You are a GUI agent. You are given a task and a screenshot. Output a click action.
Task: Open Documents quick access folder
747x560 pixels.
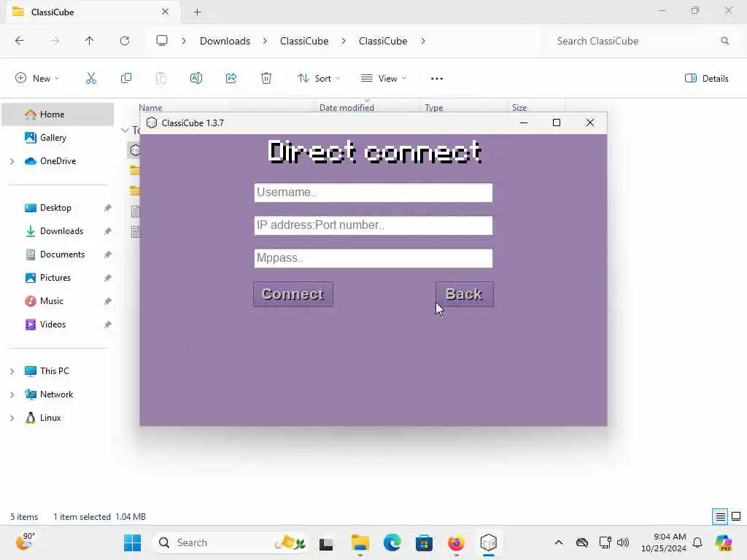point(62,254)
